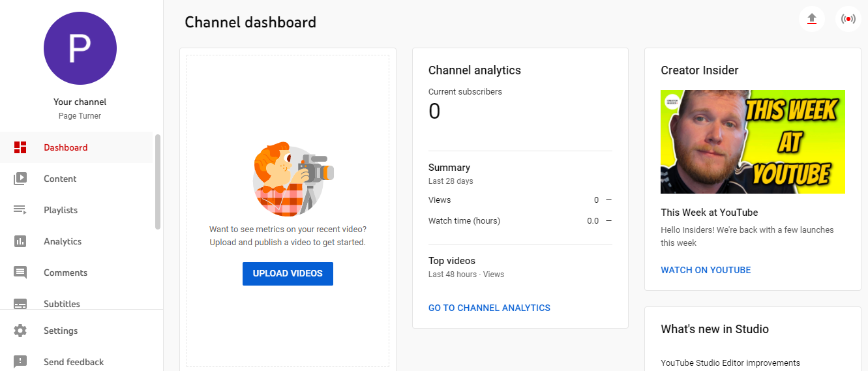This screenshot has width=868, height=371.
Task: Open the This Week at YouTube thumbnail
Action: (753, 141)
